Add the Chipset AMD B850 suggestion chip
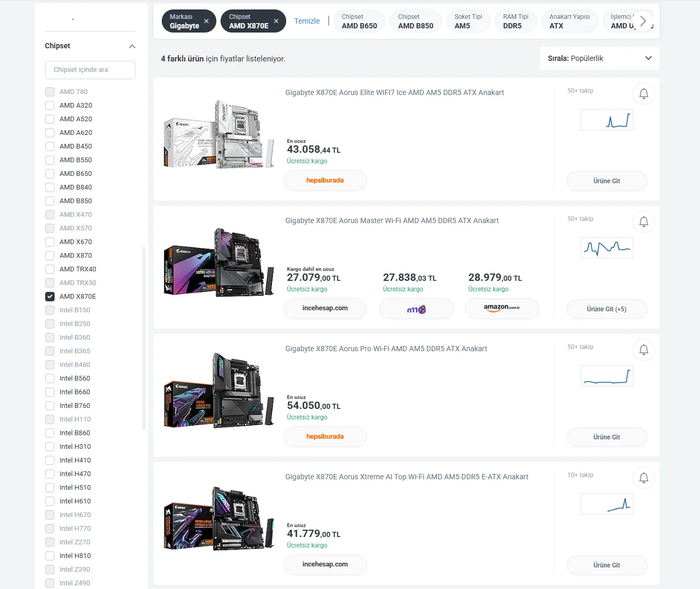The width and height of the screenshot is (700, 589). [x=416, y=21]
